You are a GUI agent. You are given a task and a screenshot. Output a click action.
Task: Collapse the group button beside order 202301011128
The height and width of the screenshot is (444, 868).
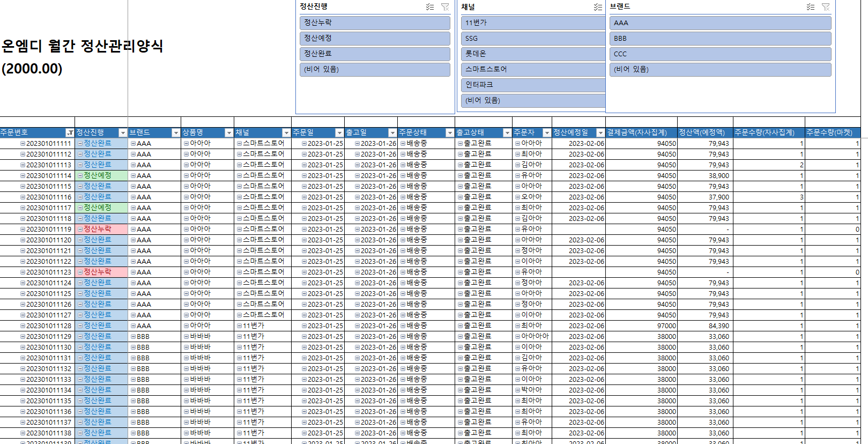tap(23, 326)
